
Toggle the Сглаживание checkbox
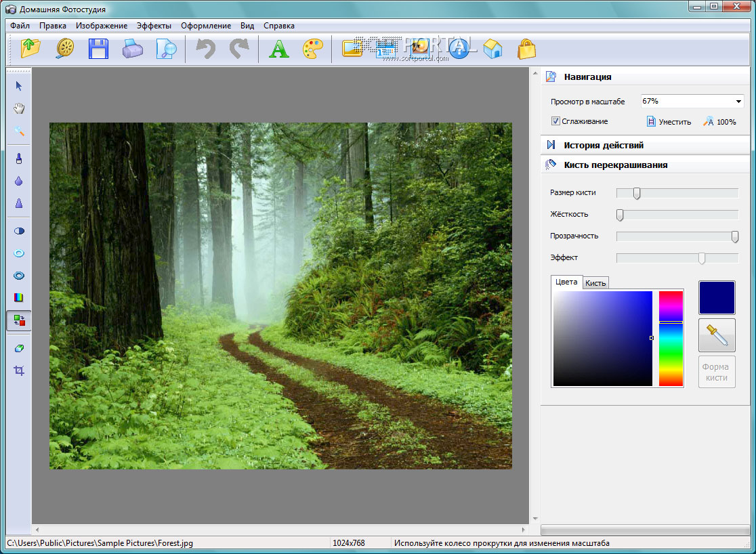(x=555, y=121)
